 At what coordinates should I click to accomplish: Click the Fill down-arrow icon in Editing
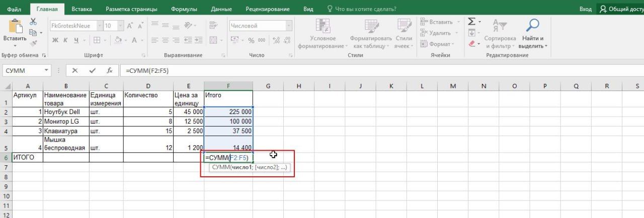[471, 33]
